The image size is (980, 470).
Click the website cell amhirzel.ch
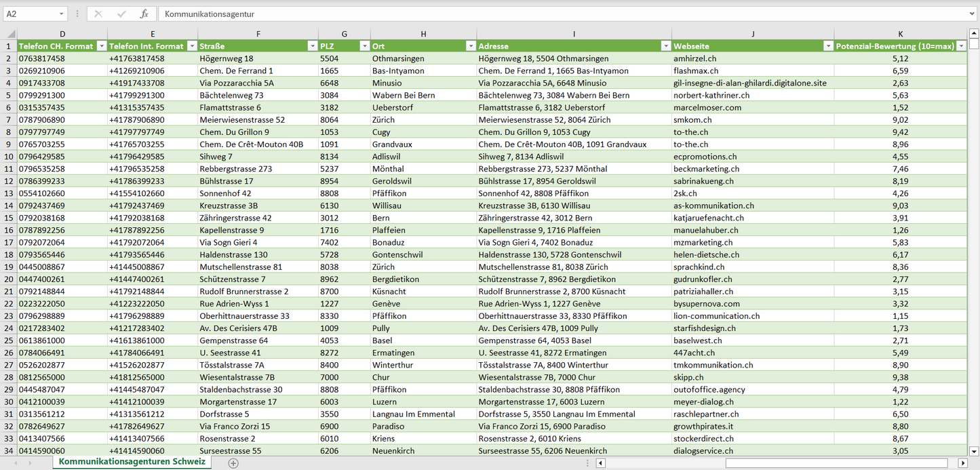[x=695, y=58]
